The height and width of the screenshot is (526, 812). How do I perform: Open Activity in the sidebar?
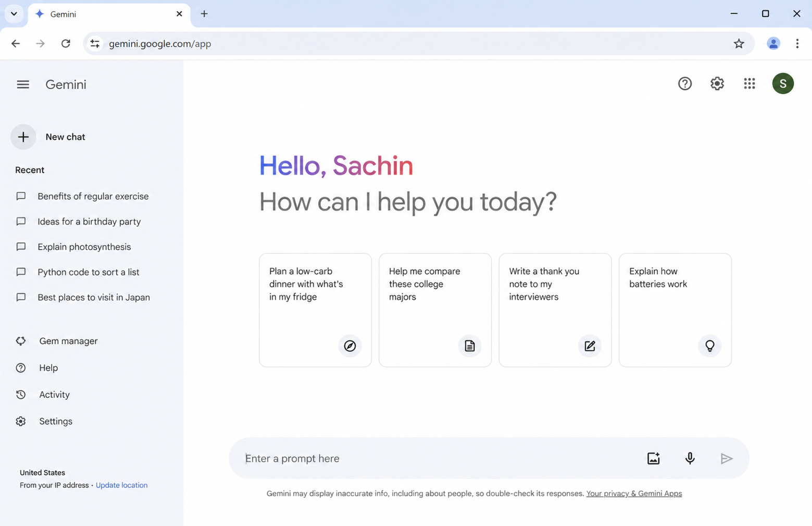click(x=43, y=395)
